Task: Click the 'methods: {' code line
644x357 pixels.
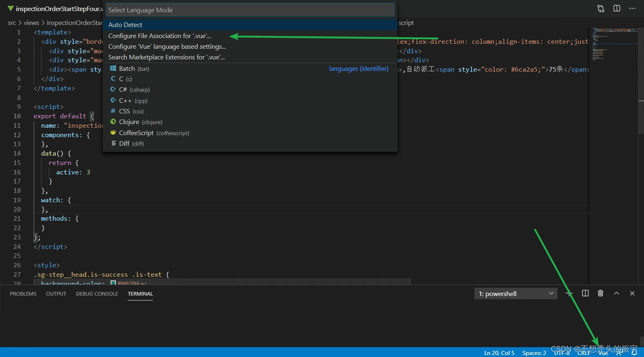Action: click(60, 219)
